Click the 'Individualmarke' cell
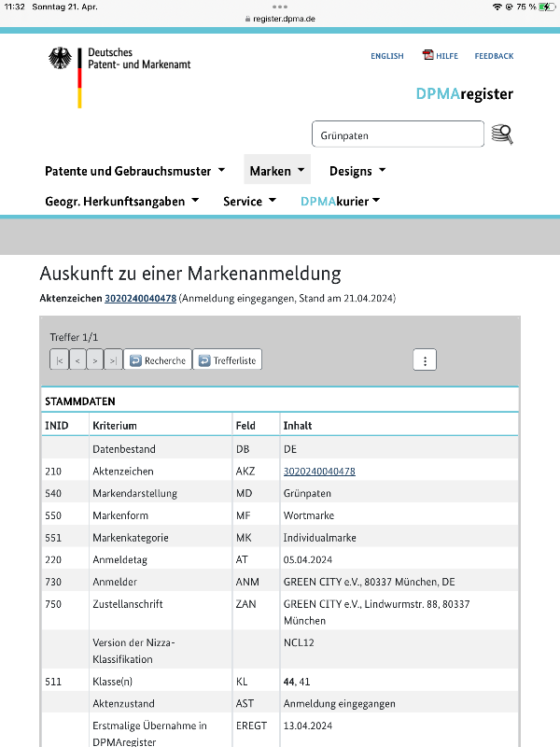This screenshot has height=747, width=560. [319, 538]
